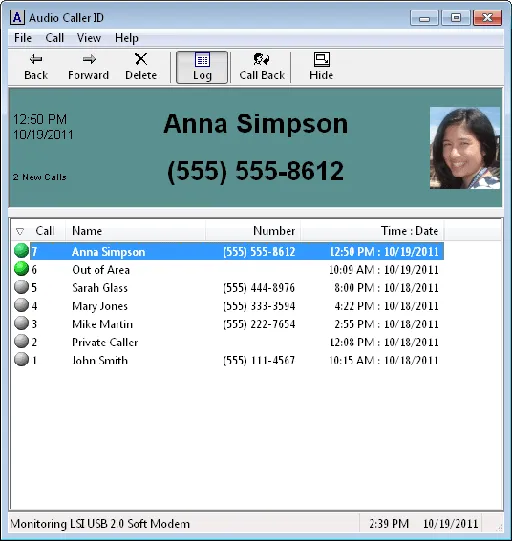Click the gray status ball for call 5
Viewport: 512px width, 541px height.
click(x=21, y=287)
